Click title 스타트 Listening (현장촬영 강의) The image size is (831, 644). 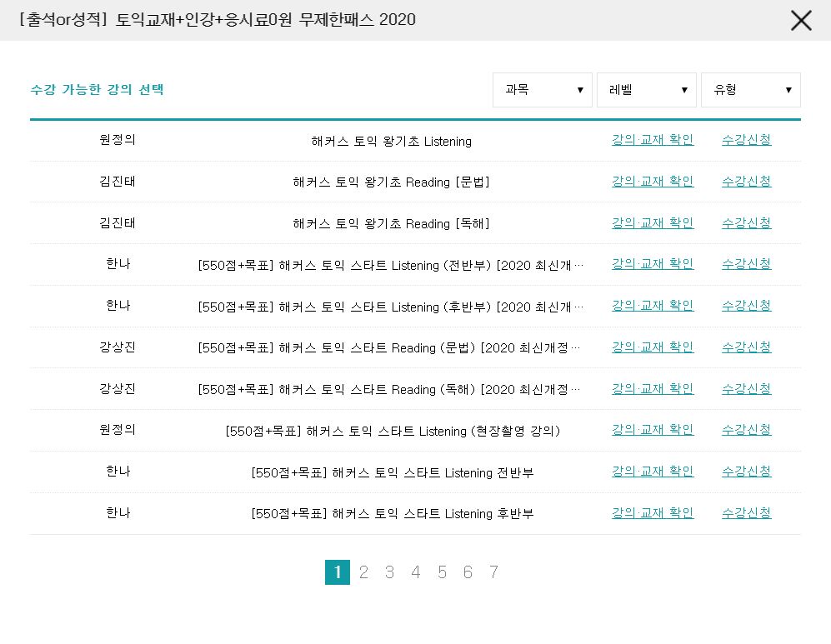(x=393, y=431)
